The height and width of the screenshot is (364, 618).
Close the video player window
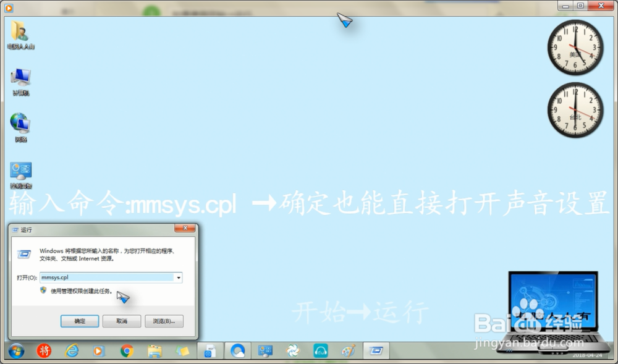[601, 6]
